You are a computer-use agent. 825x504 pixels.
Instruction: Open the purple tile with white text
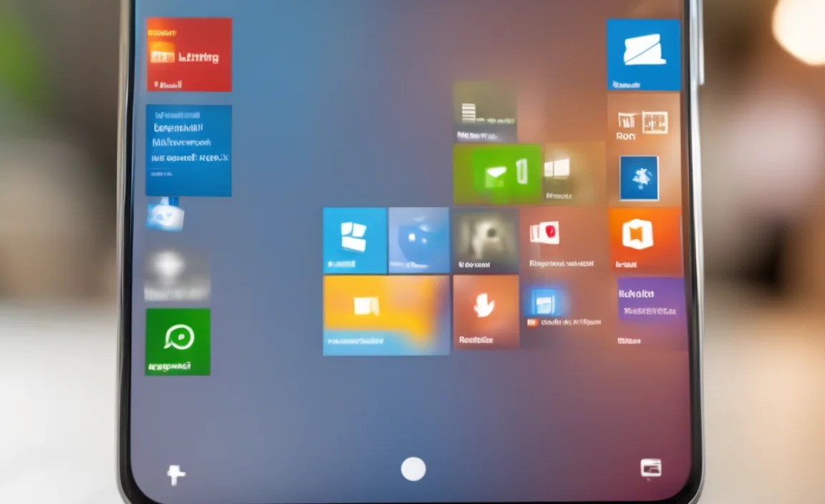click(650, 301)
